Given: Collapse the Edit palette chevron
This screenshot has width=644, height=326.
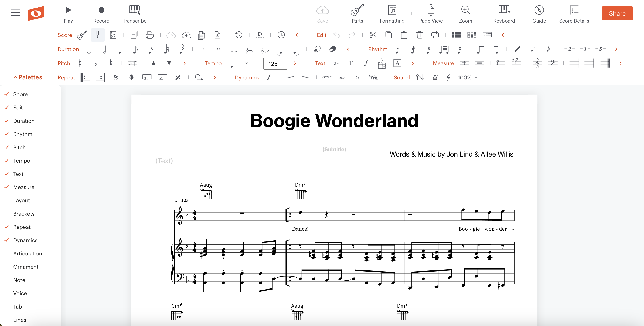Looking at the screenshot, I should (502, 35).
